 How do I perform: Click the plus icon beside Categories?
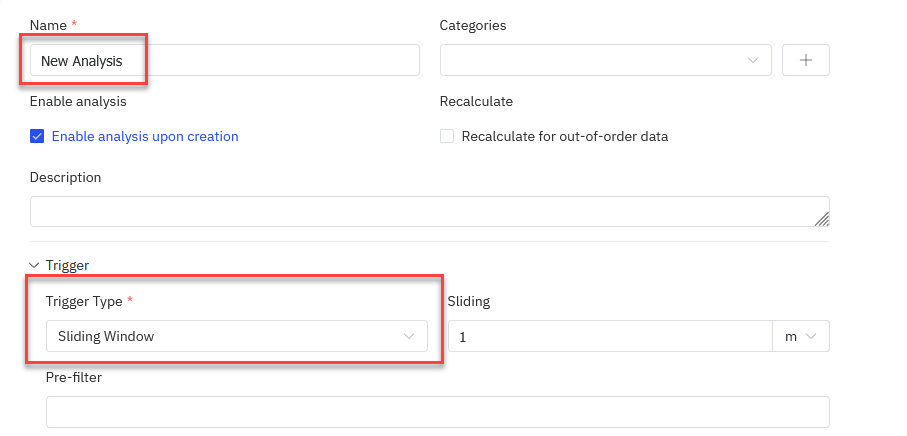[806, 60]
